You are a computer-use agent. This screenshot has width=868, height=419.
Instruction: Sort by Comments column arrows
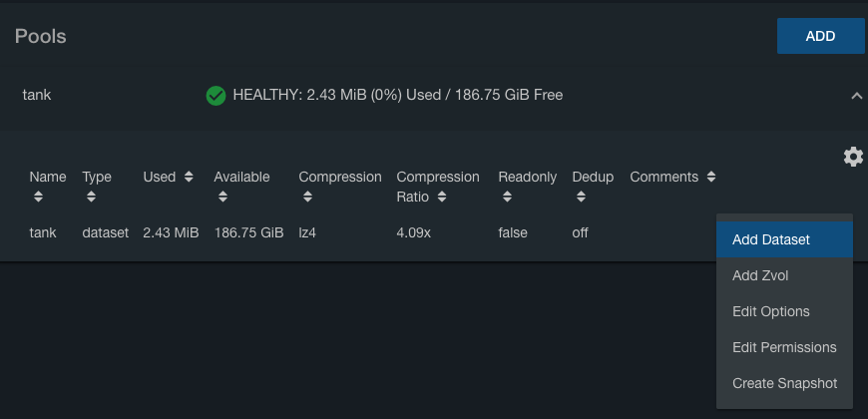coord(710,178)
